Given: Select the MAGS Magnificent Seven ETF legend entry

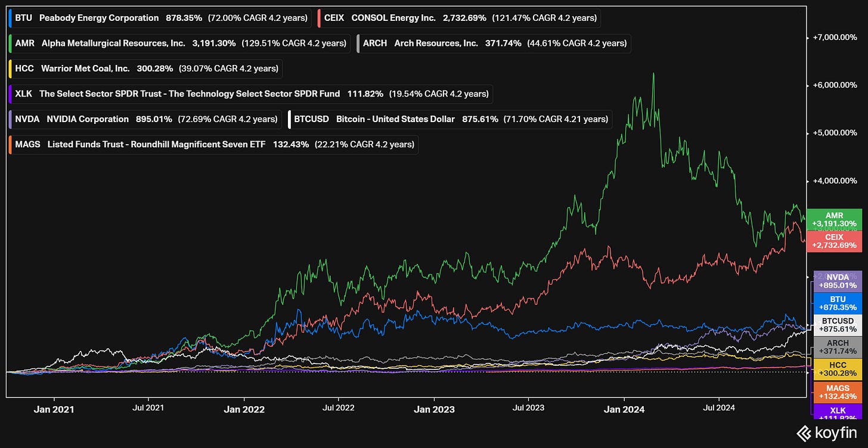Looking at the screenshot, I should pyautogui.click(x=213, y=144).
